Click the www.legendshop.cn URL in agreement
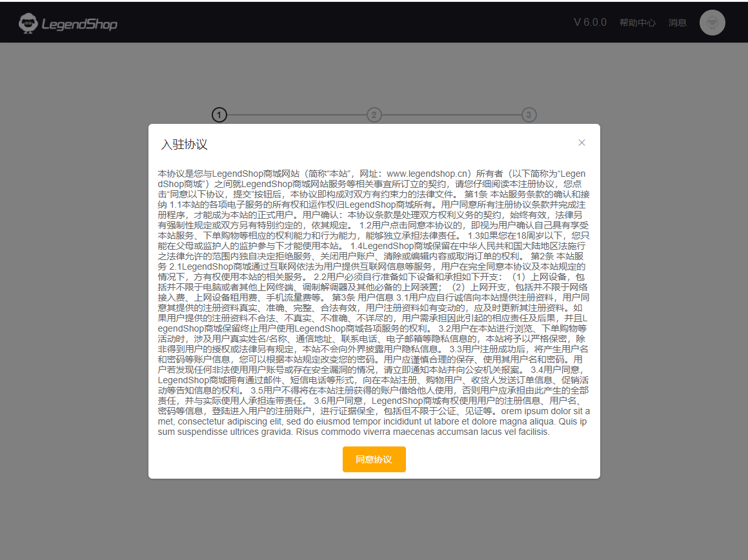Screen dimensions: 748x560 point(427,174)
